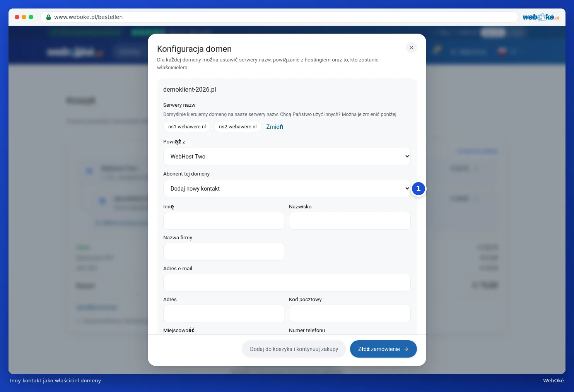Click the green macOS window button
This screenshot has width=574, height=392.
pyautogui.click(x=31, y=17)
